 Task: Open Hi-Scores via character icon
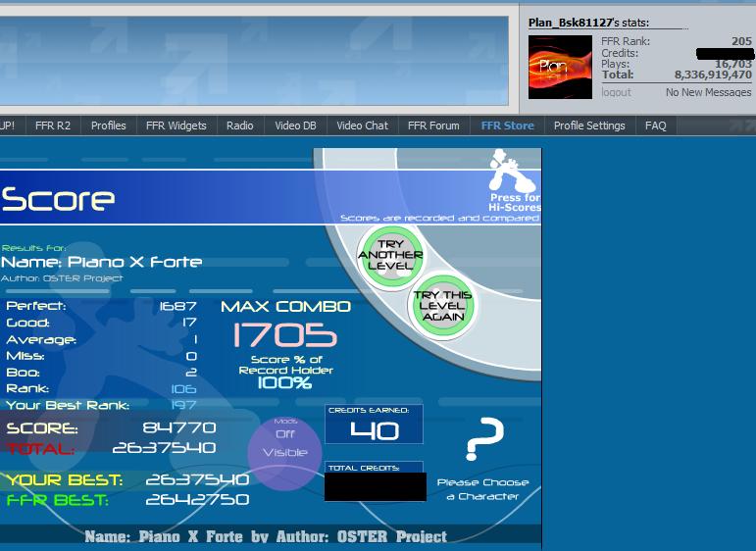(515, 181)
